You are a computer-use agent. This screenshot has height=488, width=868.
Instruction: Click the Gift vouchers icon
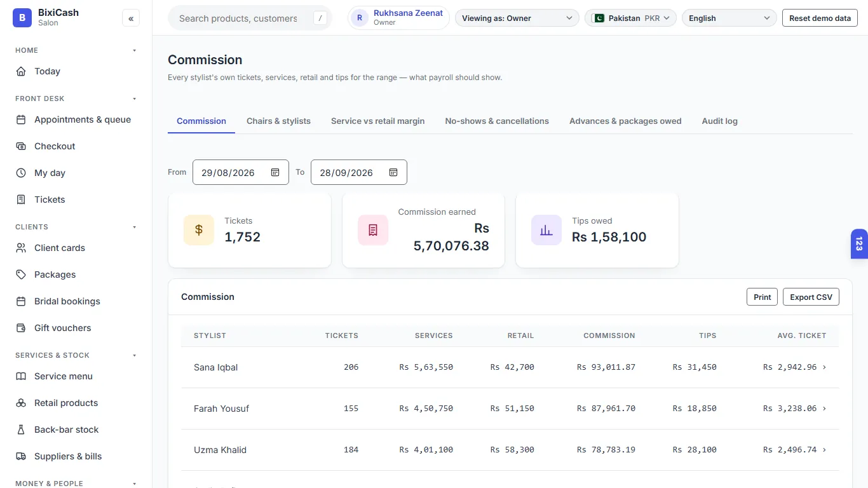tap(21, 328)
